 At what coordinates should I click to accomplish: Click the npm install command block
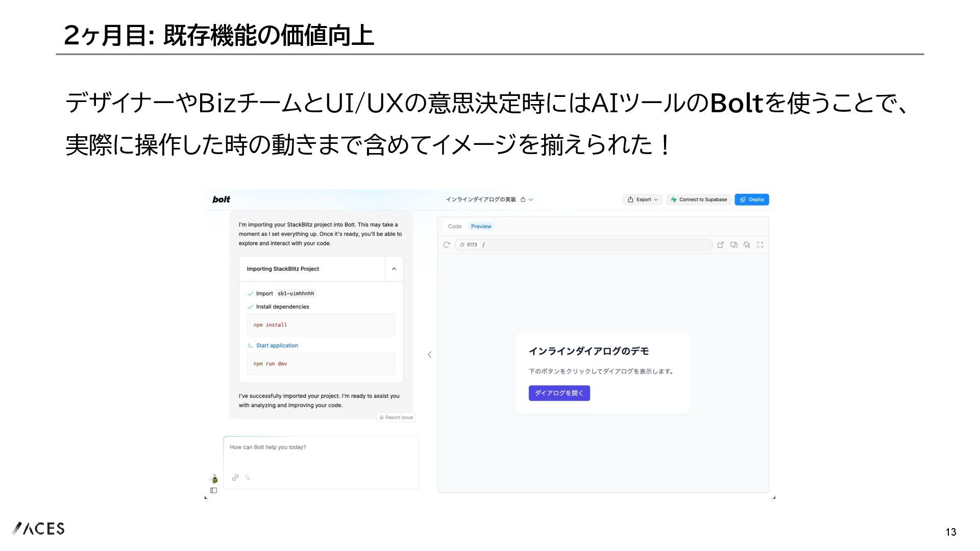click(321, 325)
